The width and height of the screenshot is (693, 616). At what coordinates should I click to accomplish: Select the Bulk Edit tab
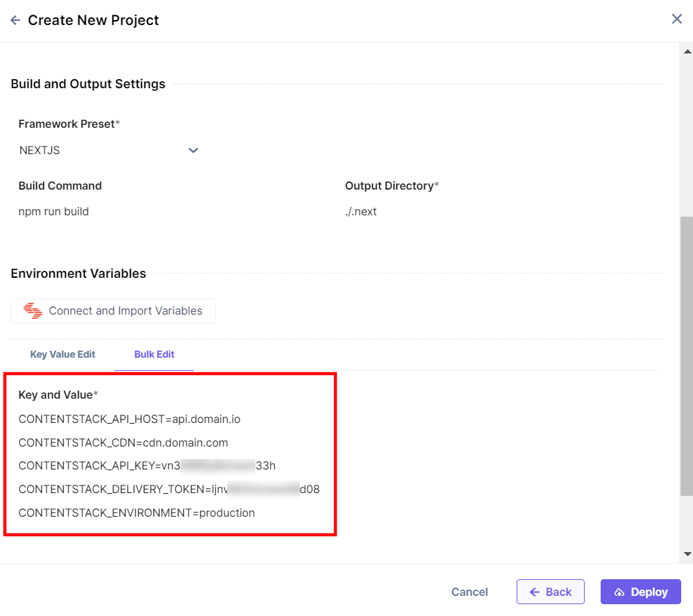click(154, 354)
